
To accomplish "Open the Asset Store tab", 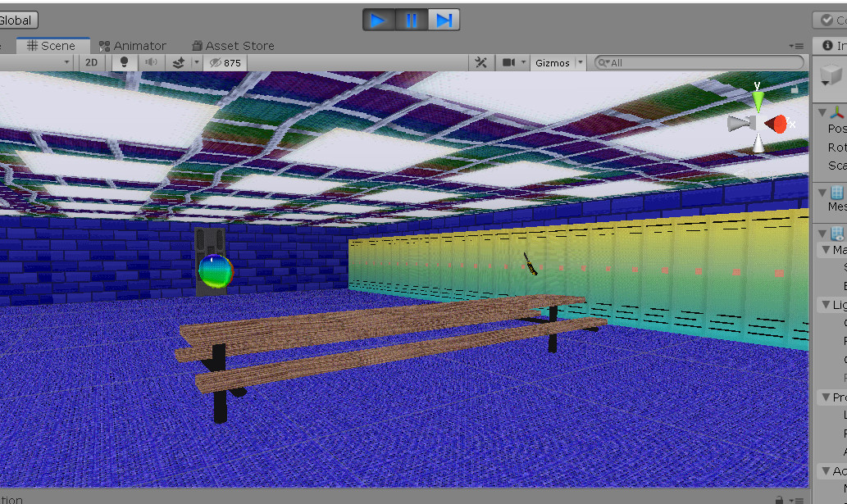I will 233,46.
